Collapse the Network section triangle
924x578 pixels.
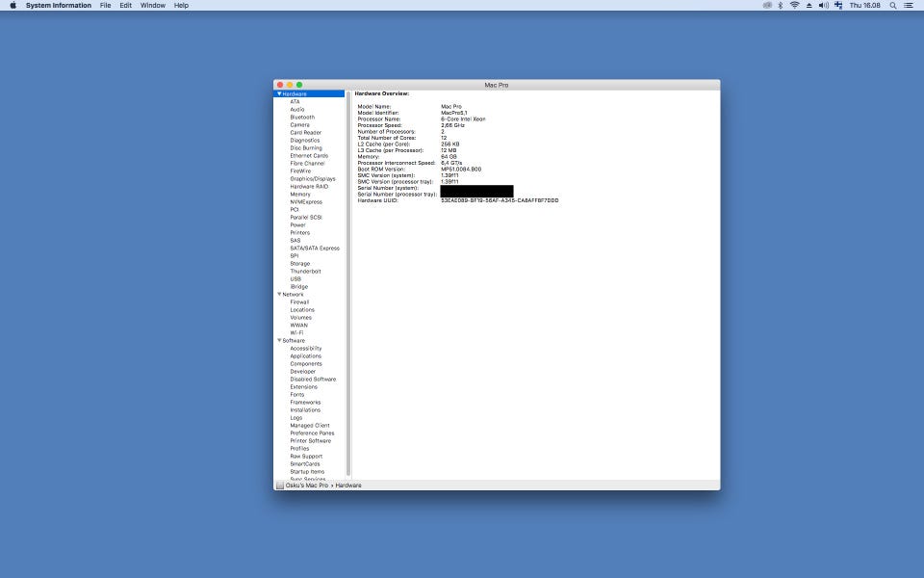click(279, 295)
